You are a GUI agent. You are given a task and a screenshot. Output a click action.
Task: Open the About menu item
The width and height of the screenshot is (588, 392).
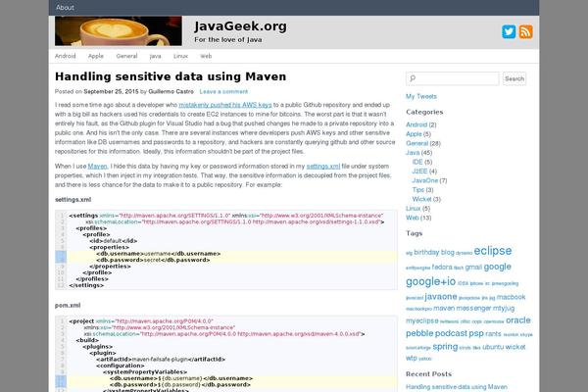click(65, 8)
